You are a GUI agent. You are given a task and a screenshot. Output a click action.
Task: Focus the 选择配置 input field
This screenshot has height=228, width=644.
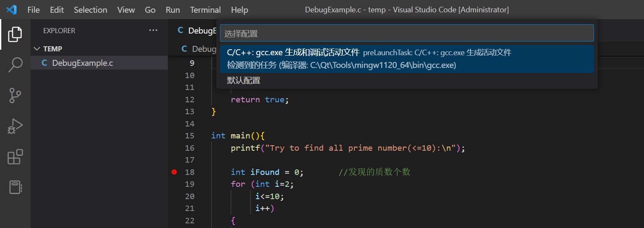(407, 33)
